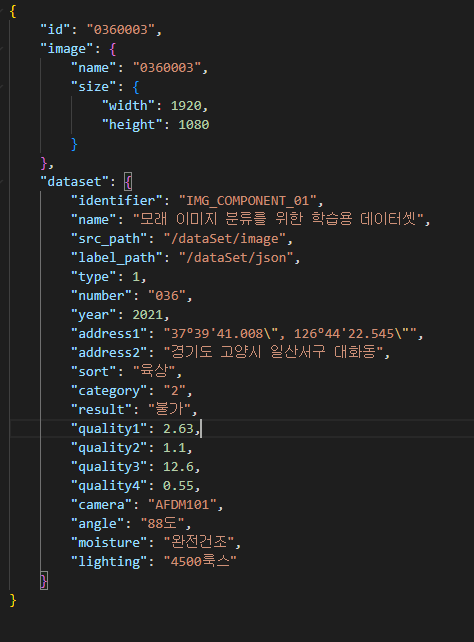Click the address1 coordinates string
Viewport: 474px width, 642px height.
(x=290, y=334)
